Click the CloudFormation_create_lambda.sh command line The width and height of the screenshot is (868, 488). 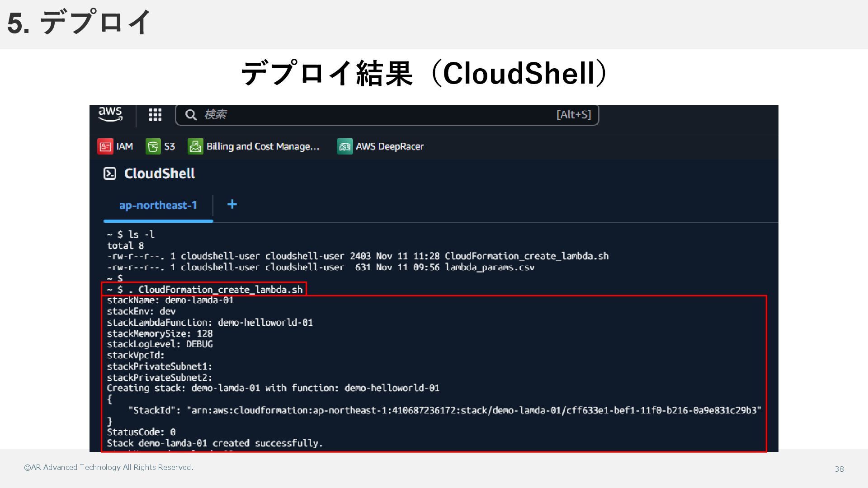(220, 289)
